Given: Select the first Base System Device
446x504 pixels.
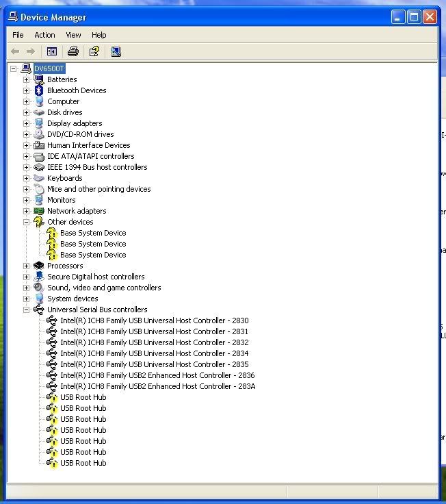Looking at the screenshot, I should (x=93, y=233).
